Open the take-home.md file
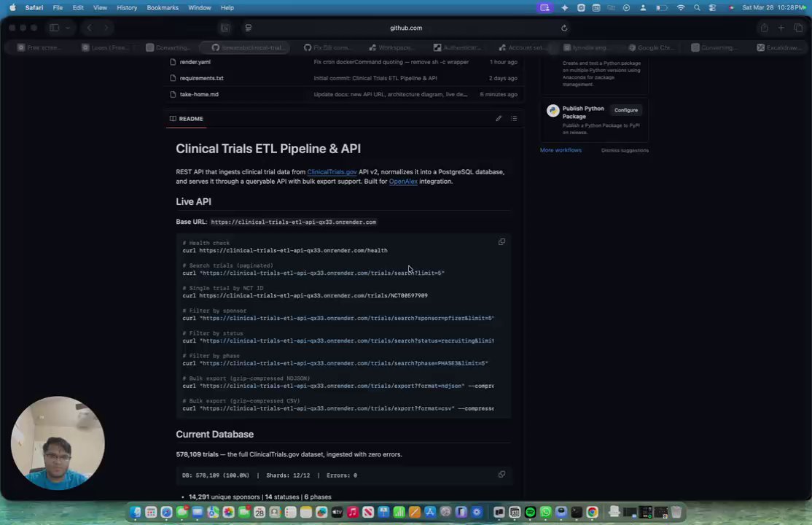 [x=199, y=94]
